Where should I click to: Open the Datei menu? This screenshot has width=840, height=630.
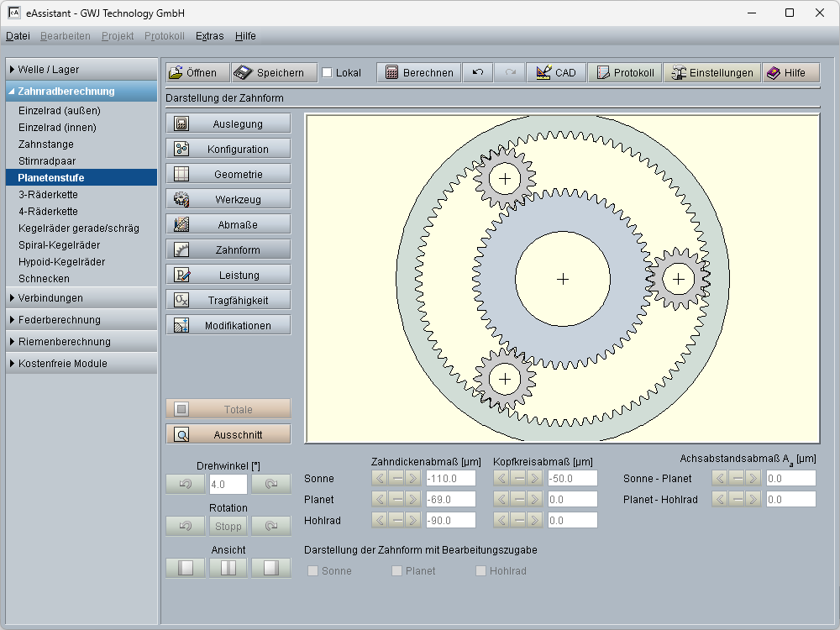18,36
